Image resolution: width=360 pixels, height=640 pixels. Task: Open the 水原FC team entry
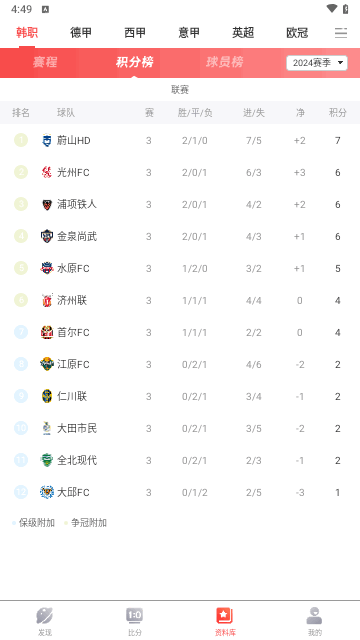pos(180,268)
